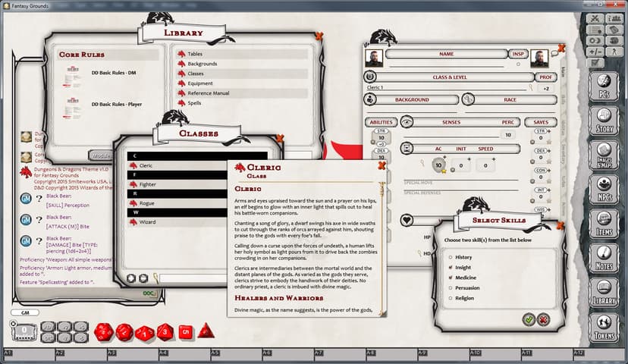Open the party sheet icon

(x=613, y=19)
